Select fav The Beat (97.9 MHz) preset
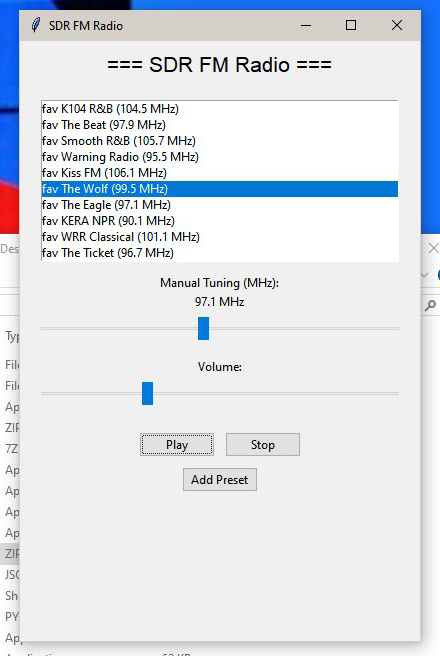Image resolution: width=440 pixels, height=656 pixels. 220,125
